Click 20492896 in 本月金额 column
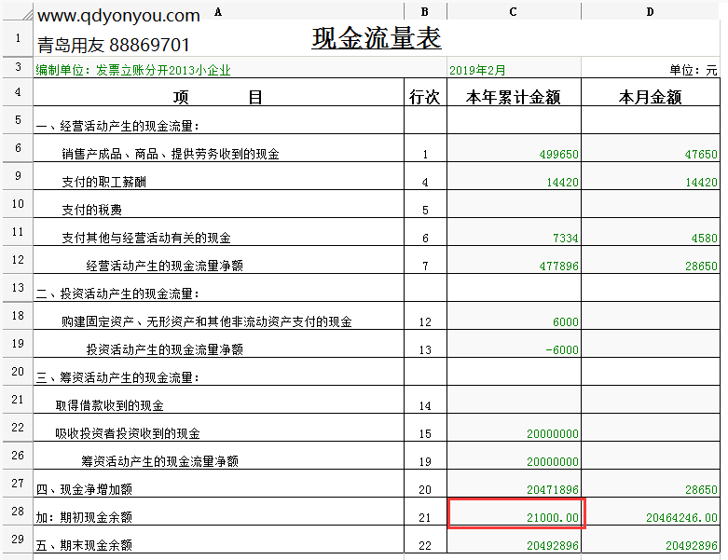This screenshot has width=728, height=560. tap(692, 546)
